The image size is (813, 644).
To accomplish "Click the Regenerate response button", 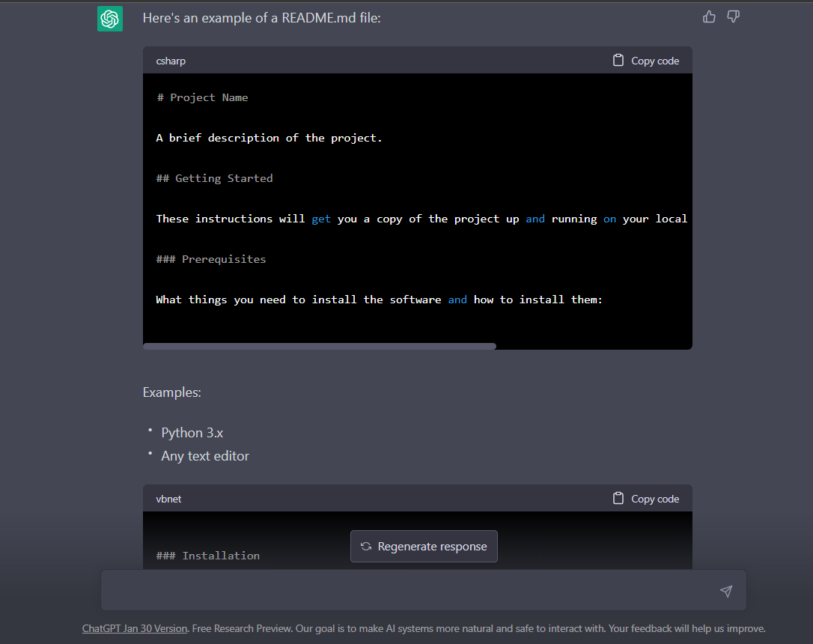I will [x=424, y=546].
